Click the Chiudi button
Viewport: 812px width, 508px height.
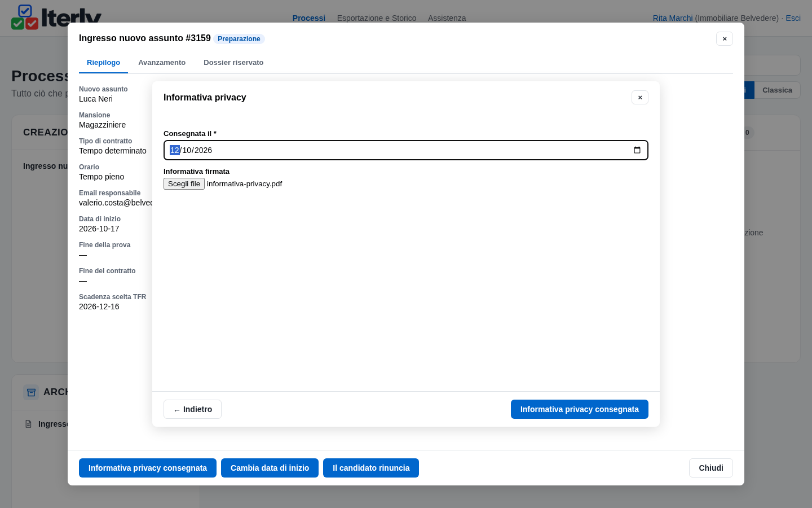coord(711,468)
